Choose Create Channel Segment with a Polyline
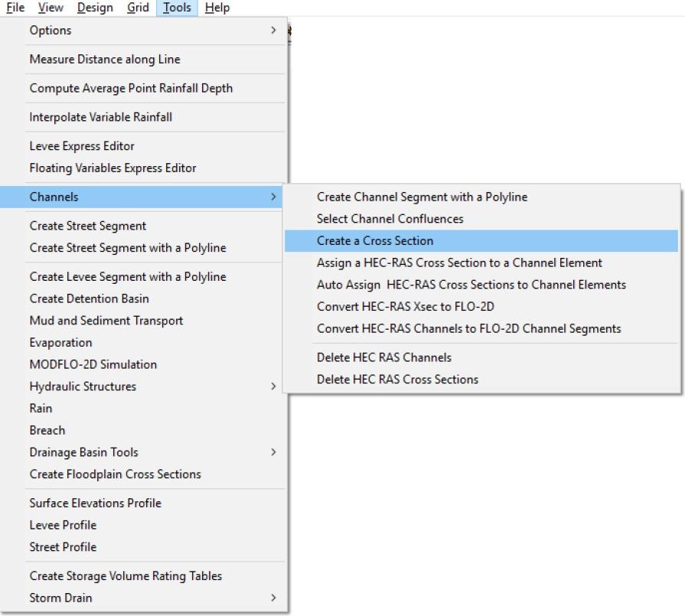Viewport: 685px width, 616px height. [x=422, y=197]
